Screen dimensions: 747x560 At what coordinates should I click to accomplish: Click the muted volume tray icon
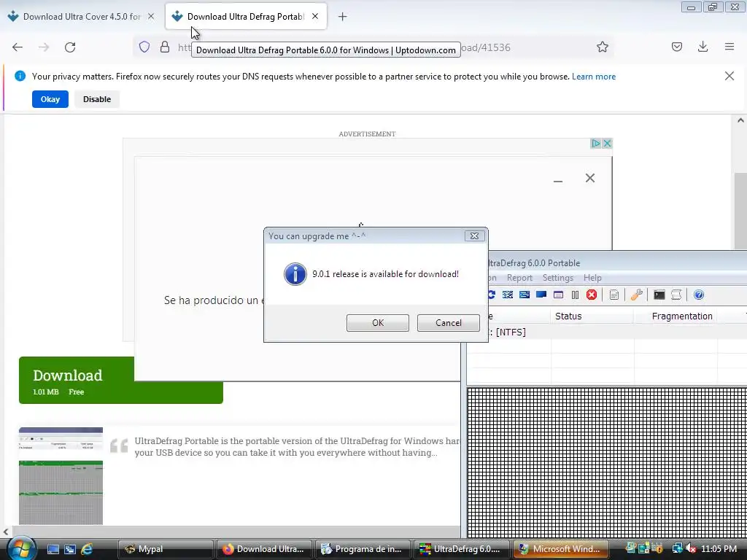690,548
